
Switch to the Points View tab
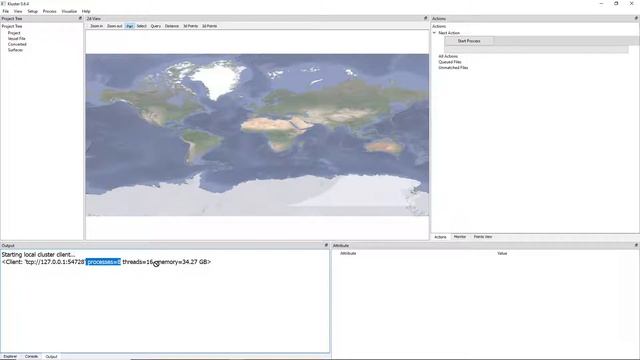(482, 237)
